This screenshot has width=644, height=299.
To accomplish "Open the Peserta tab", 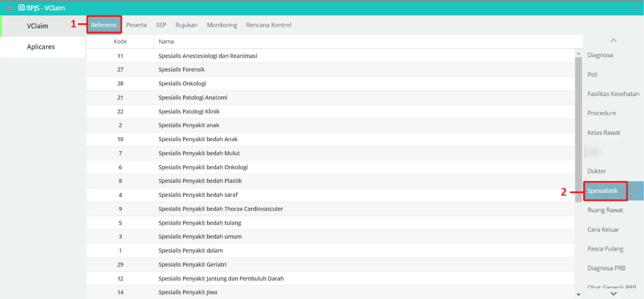I will (x=136, y=25).
